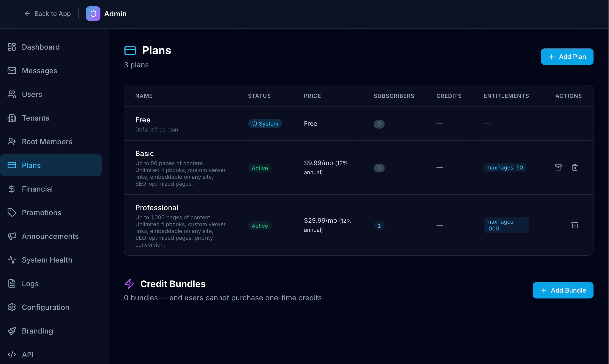Click the Add Plan button
The height and width of the screenshot is (364, 609).
(x=567, y=57)
